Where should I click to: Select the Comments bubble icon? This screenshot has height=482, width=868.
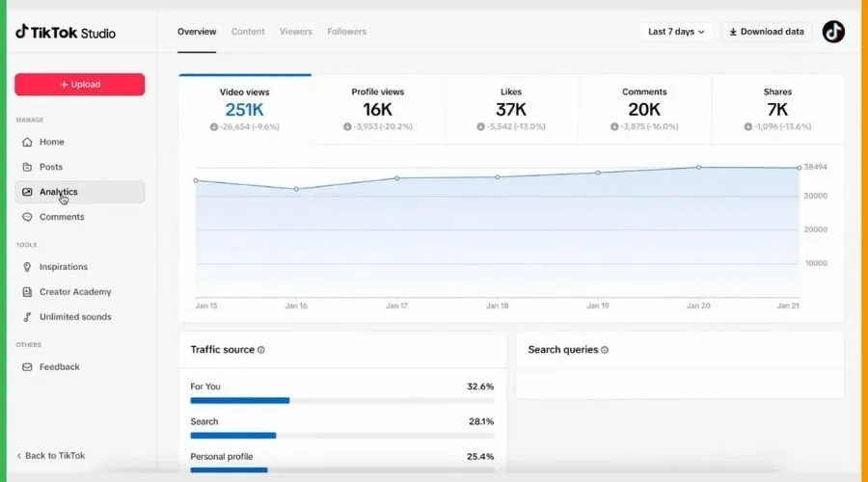(27, 217)
